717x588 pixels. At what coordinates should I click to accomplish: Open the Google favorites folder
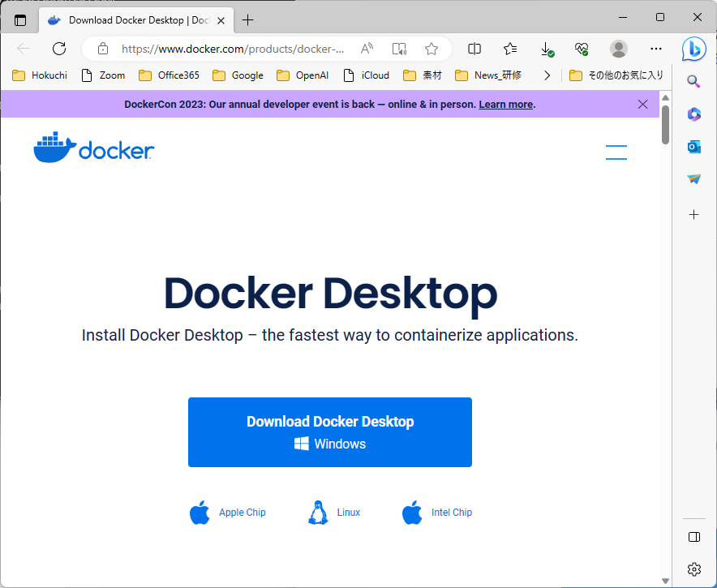click(x=238, y=75)
